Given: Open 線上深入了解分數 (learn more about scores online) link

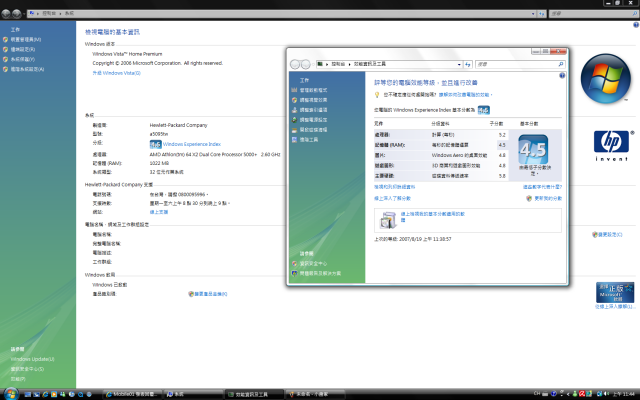Looking at the screenshot, I should 392,198.
